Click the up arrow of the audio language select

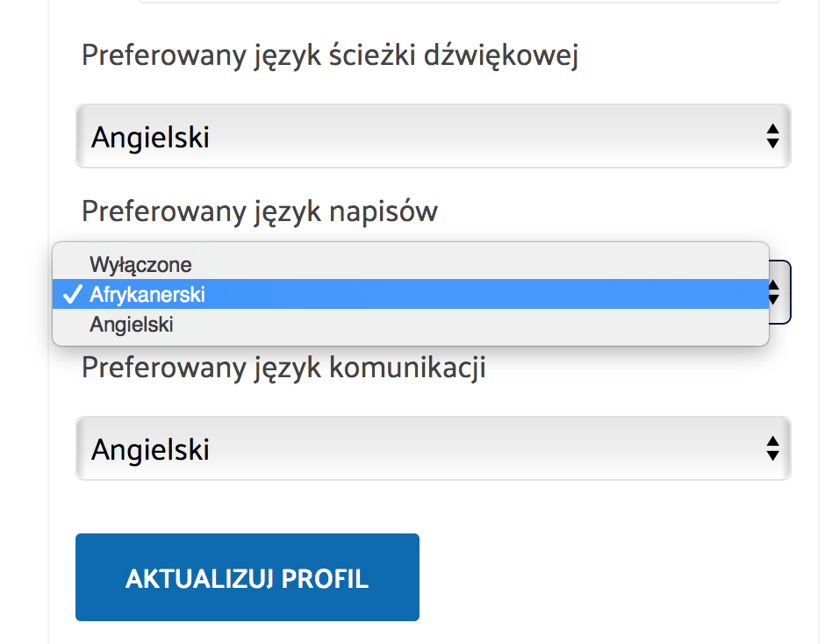click(772, 129)
